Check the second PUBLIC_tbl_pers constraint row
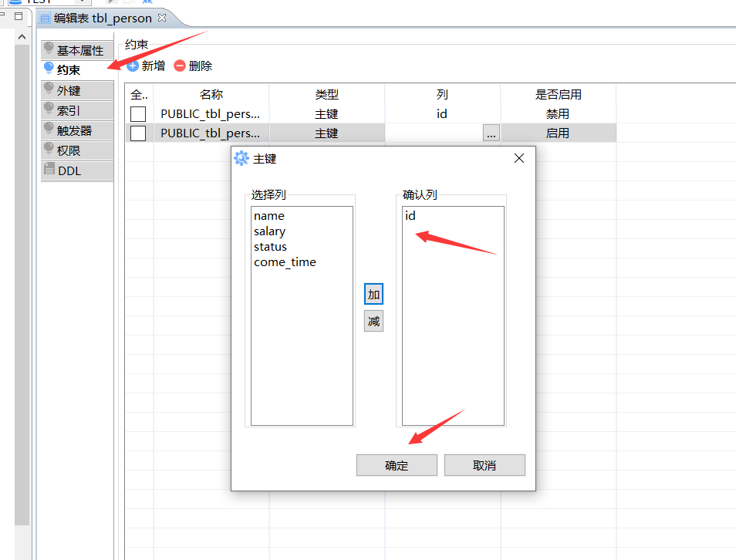The height and width of the screenshot is (560, 736). [x=137, y=132]
